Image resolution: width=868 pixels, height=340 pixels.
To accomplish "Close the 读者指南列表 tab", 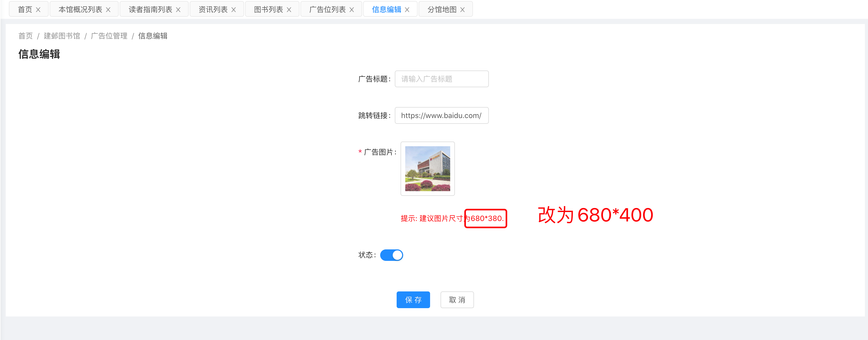I will point(178,10).
